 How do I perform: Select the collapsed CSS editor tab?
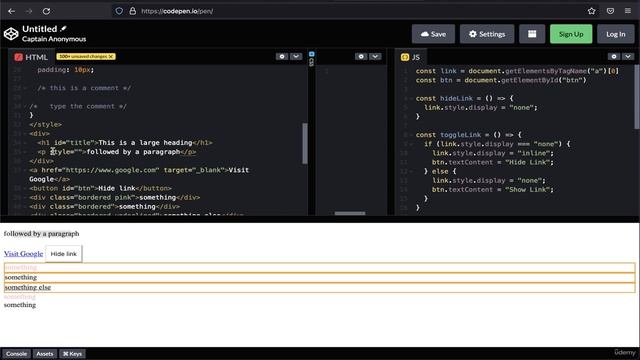coord(311,59)
